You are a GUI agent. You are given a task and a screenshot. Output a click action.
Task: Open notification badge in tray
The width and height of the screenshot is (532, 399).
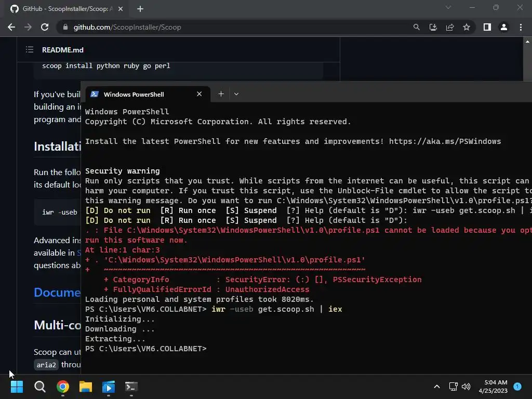(517, 386)
